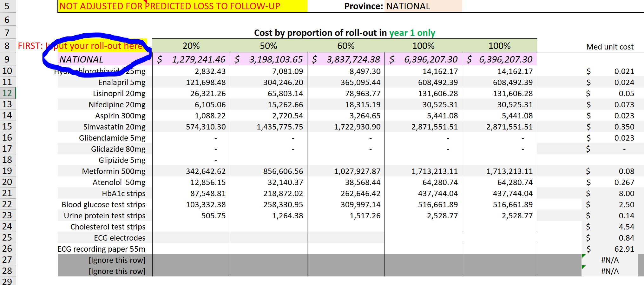Click Lisinopril 20% cost 26,321.26
The image size is (644, 285).
point(208,94)
